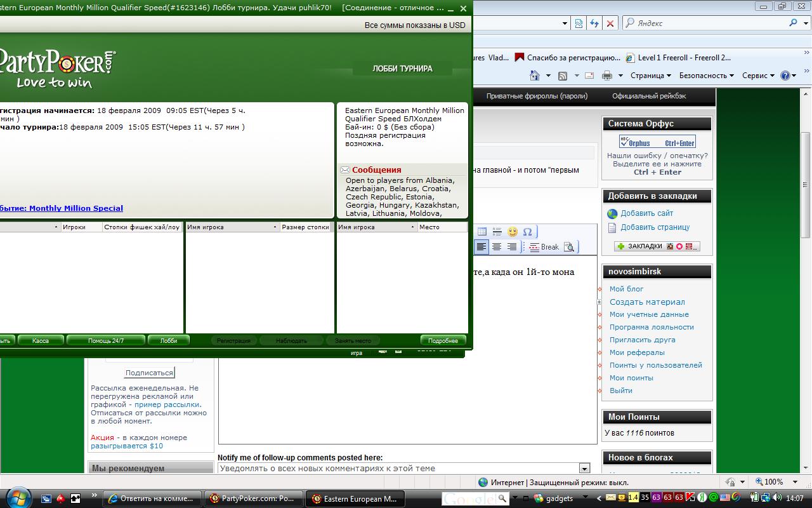Click the RSS feeds icon in browser toolbar
The width and height of the screenshot is (812, 508).
[x=563, y=76]
